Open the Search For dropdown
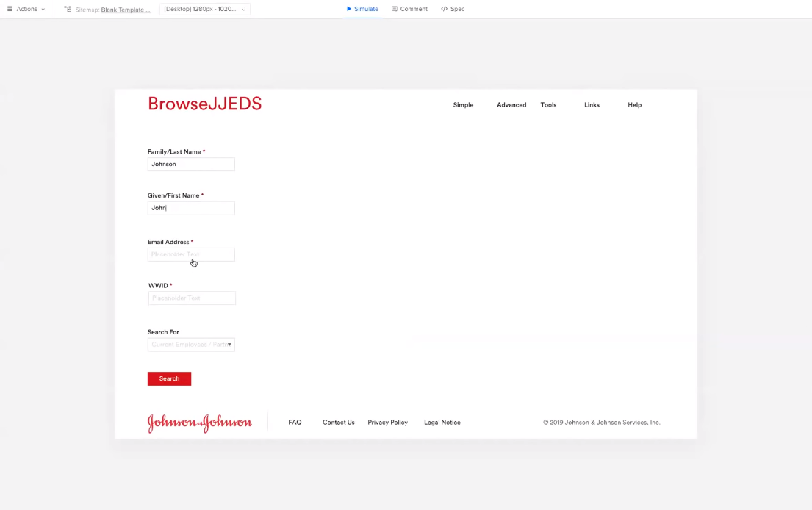Screen dimensions: 812x510 191,345
